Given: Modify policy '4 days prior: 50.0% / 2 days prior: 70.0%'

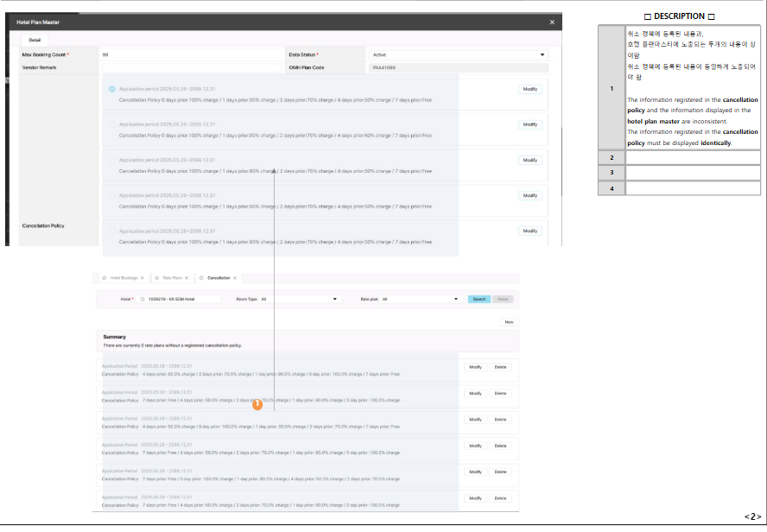Looking at the screenshot, I should [475, 367].
